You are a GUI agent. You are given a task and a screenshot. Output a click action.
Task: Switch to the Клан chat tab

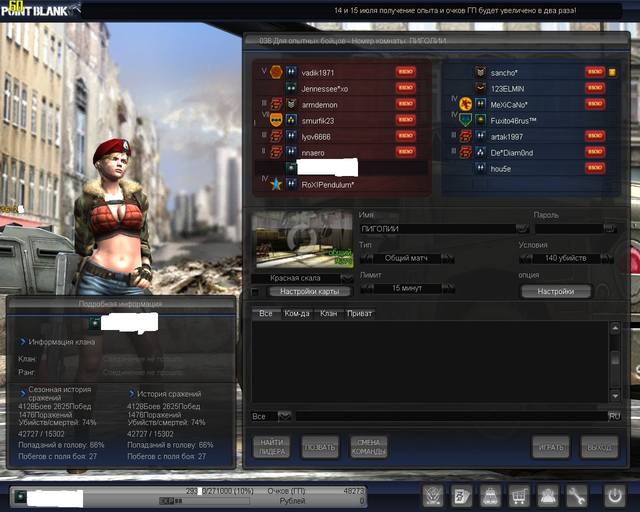pyautogui.click(x=329, y=313)
